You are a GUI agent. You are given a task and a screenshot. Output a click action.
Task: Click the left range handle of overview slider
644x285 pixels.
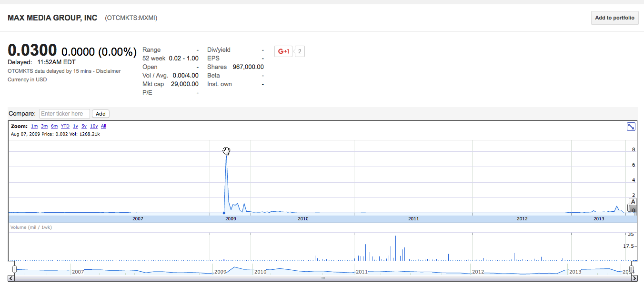click(15, 270)
